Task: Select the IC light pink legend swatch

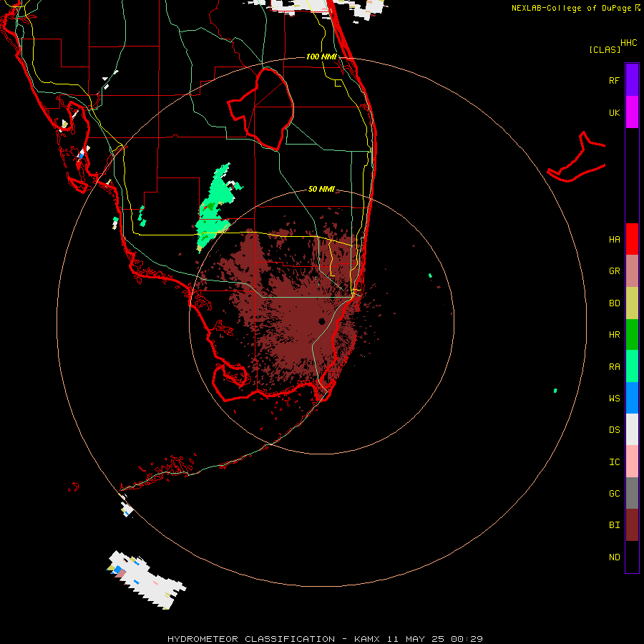Action: tap(632, 462)
